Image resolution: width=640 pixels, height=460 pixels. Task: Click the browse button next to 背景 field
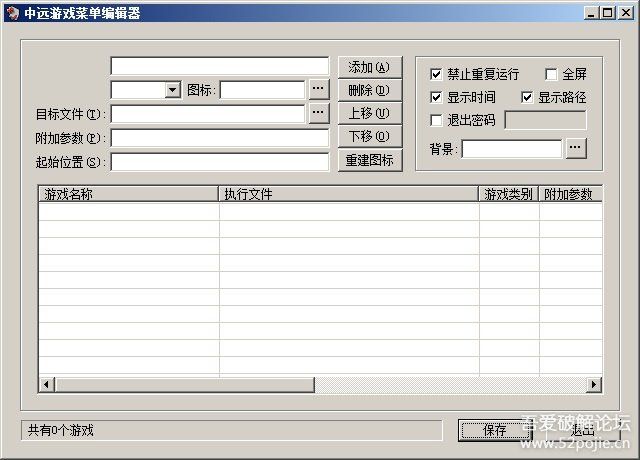(x=575, y=148)
